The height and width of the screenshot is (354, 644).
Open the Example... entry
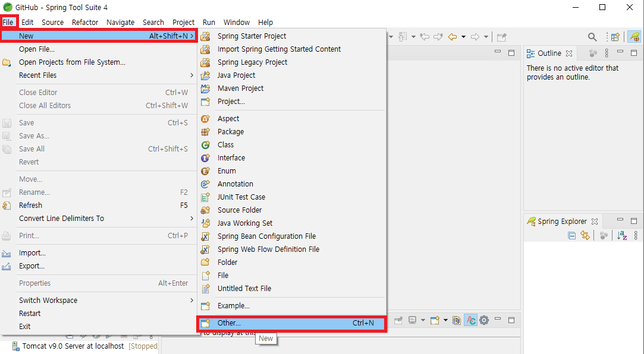tap(291, 306)
